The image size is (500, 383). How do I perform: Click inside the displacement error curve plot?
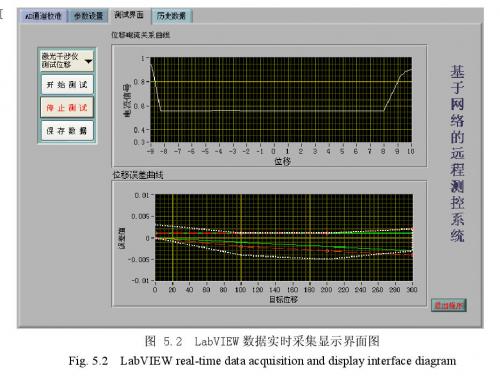(x=284, y=237)
